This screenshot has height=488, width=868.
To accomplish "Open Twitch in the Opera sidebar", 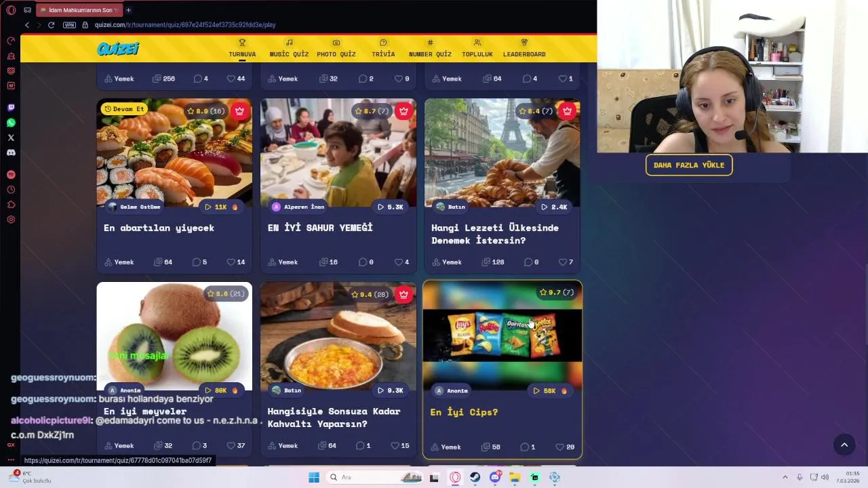I will (11, 108).
